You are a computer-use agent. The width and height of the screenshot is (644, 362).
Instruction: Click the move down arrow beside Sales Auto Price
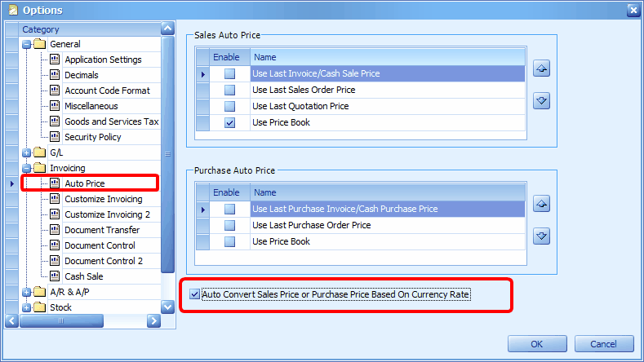click(x=540, y=100)
